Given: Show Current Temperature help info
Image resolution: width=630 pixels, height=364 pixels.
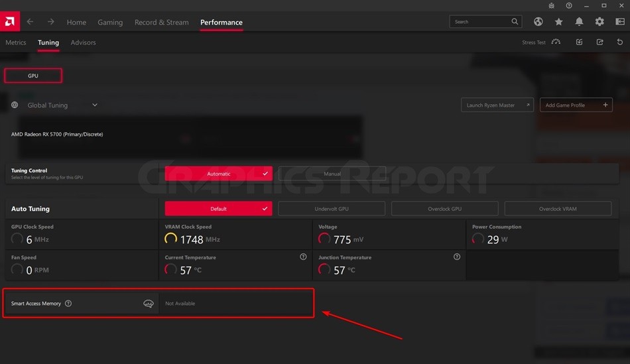Looking at the screenshot, I should (303, 257).
